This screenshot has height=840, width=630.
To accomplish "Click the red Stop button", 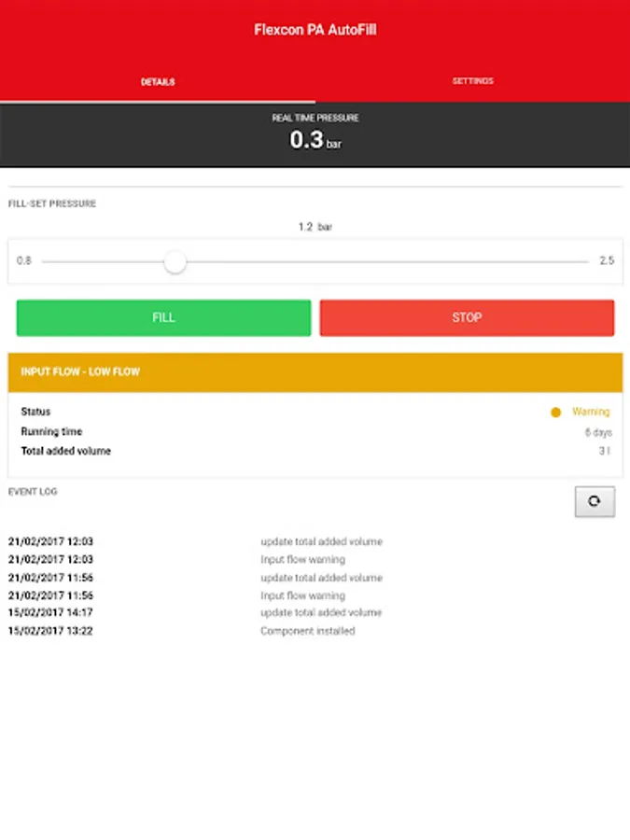I will (x=467, y=317).
